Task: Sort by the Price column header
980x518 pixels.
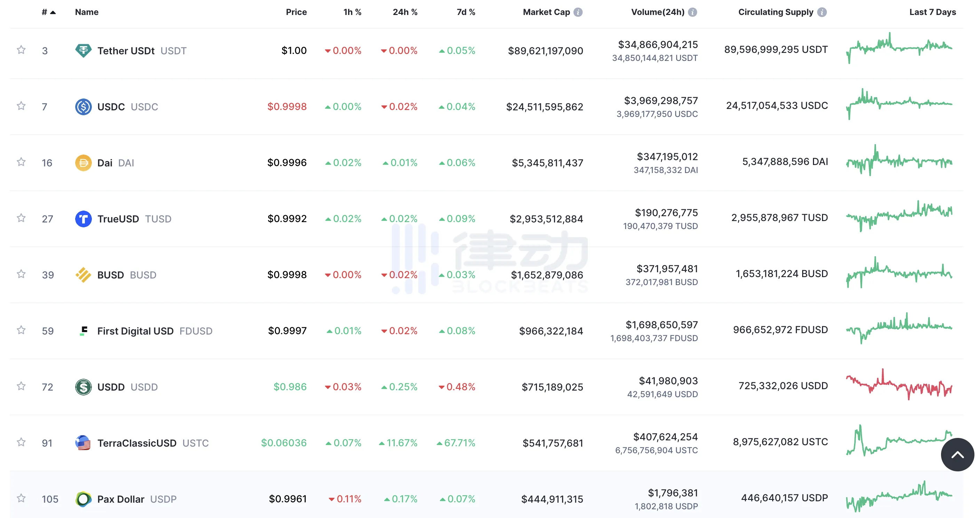Action: click(296, 12)
